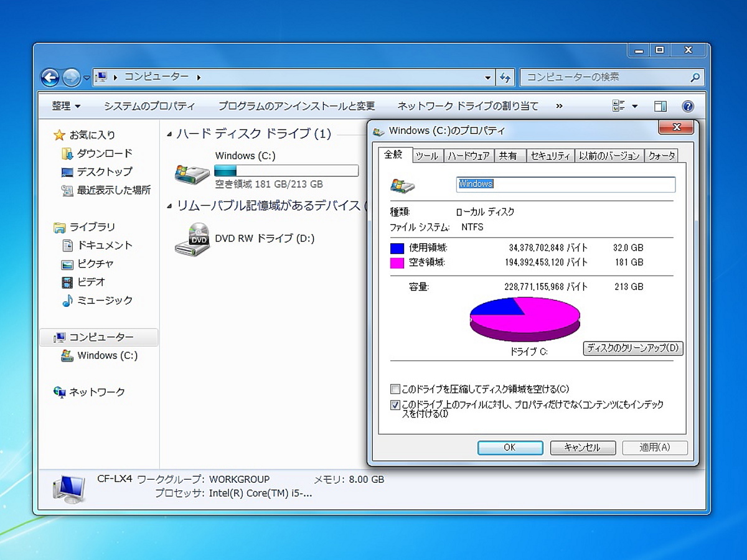Switch to the セキュリティ tab
The image size is (747, 560).
(550, 156)
